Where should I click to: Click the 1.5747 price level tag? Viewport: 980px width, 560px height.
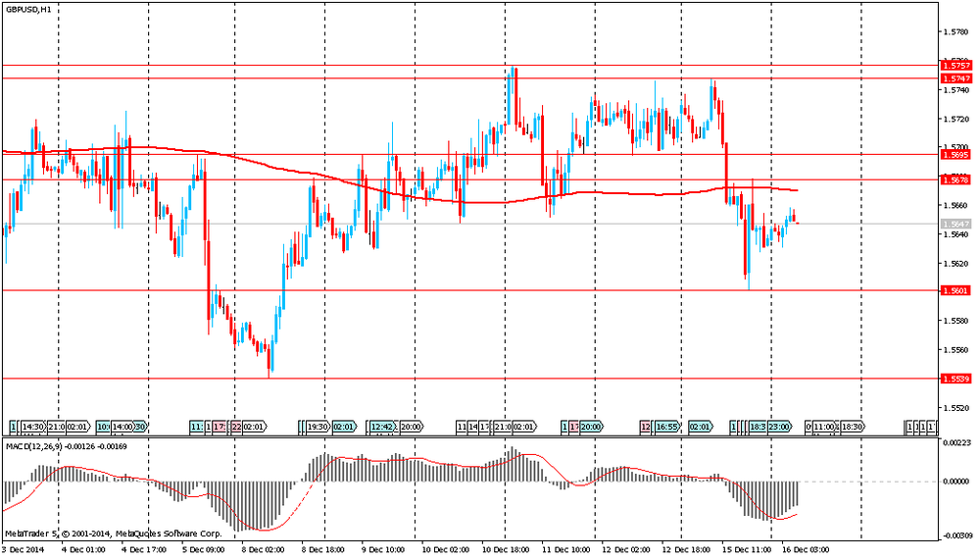click(x=955, y=78)
